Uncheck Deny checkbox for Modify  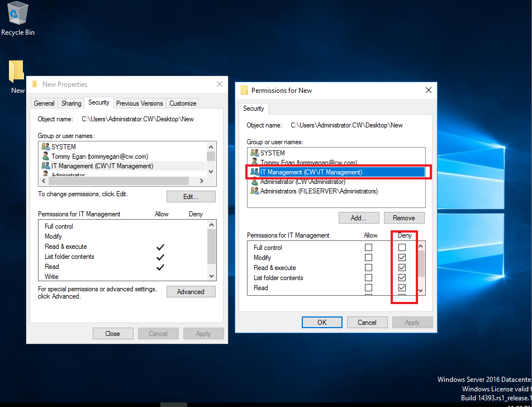(x=402, y=258)
